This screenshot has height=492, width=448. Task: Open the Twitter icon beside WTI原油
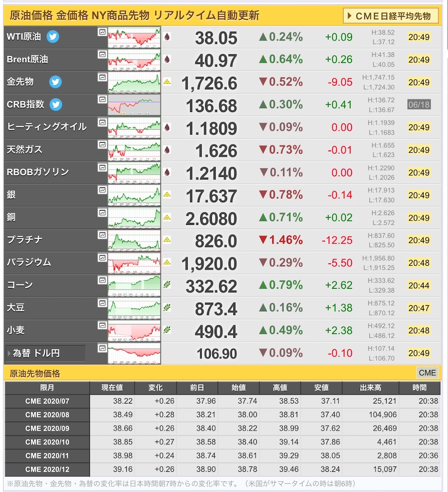coord(53,37)
